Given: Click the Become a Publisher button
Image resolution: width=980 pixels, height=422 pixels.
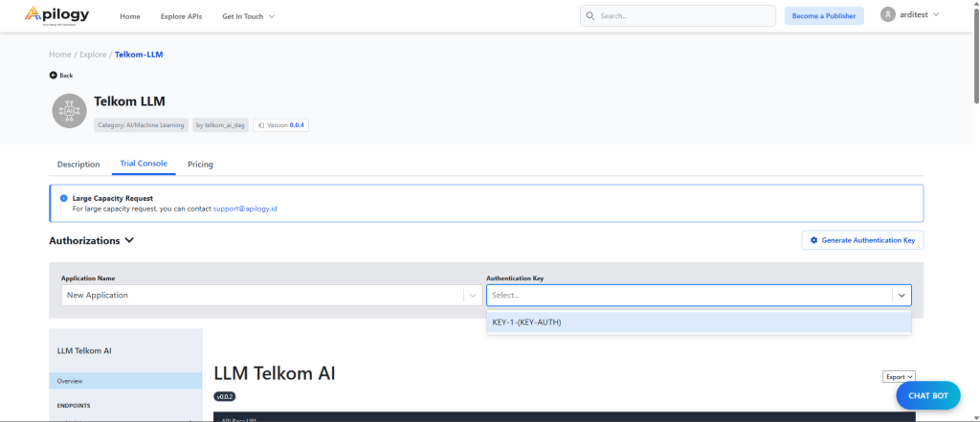Looking at the screenshot, I should (x=823, y=16).
